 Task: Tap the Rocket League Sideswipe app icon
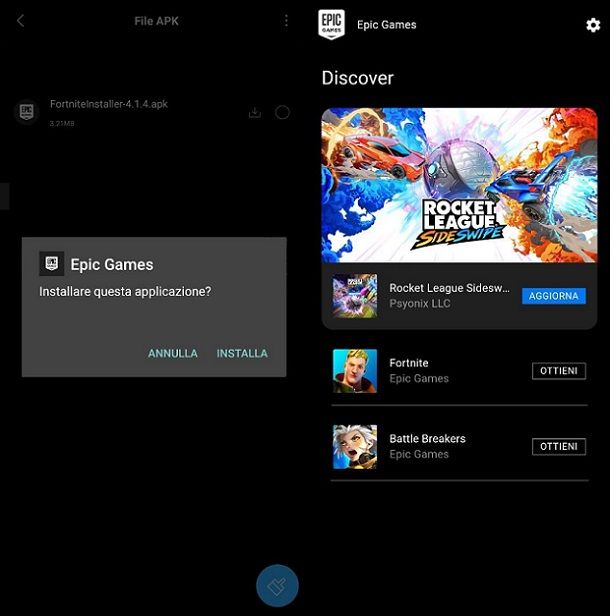coord(355,296)
